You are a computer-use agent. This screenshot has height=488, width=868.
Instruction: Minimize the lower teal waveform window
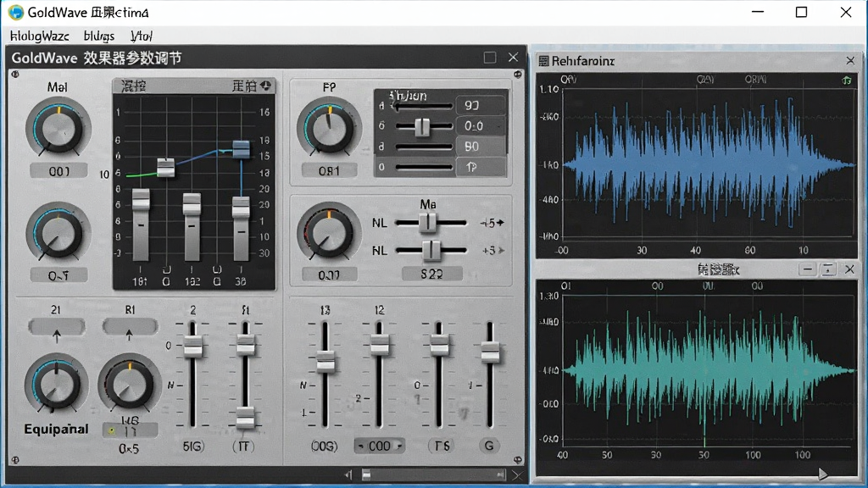[808, 269]
